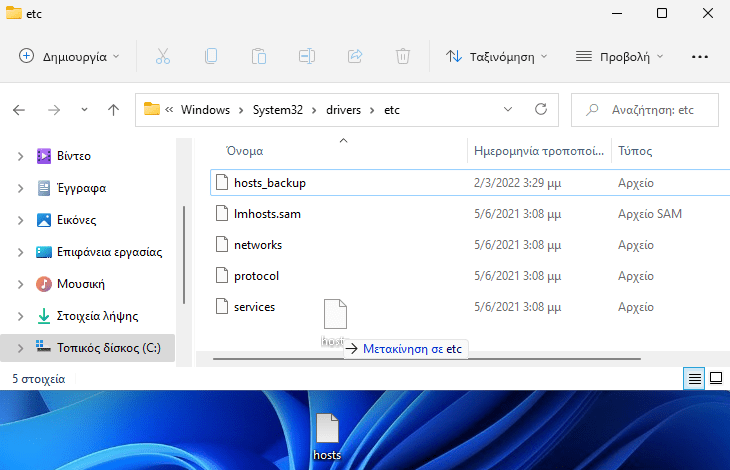This screenshot has height=470, width=730.
Task: Refresh the etc folder view
Action: click(541, 109)
